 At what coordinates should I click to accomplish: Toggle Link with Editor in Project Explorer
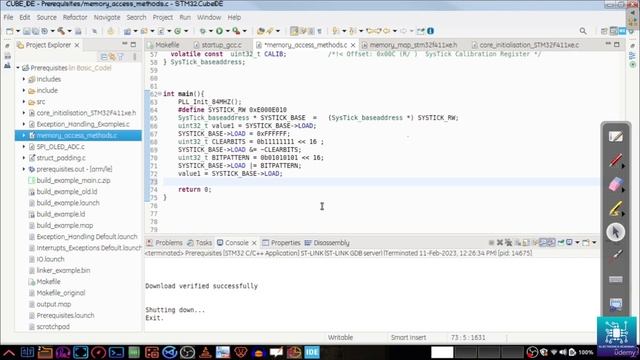(112, 57)
